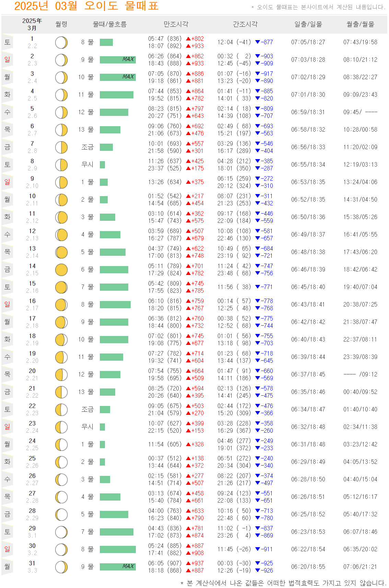Image resolution: width=389 pixels, height=588 pixels.
Task: Click the 13 물 label on March 6
Action: (86, 130)
